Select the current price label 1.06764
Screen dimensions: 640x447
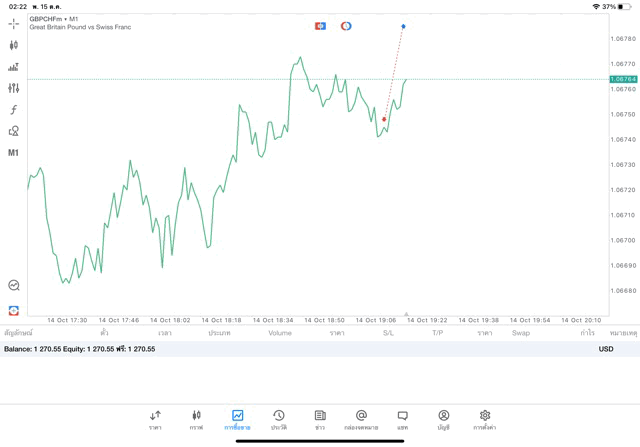623,79
